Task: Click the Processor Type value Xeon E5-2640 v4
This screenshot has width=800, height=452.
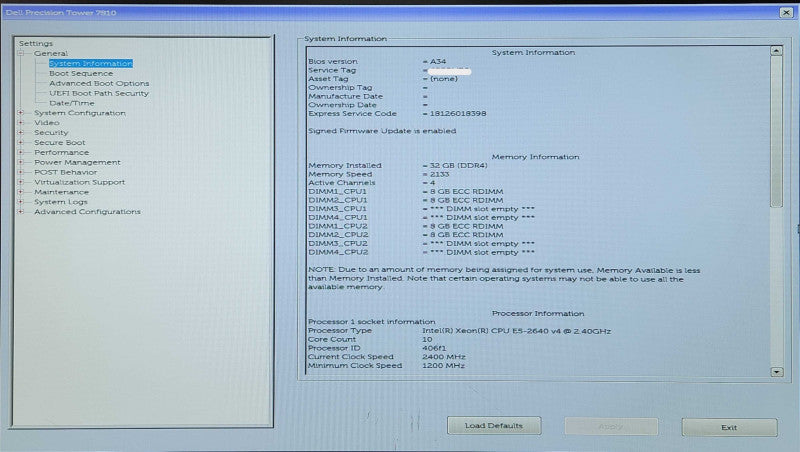Action: tap(516, 331)
